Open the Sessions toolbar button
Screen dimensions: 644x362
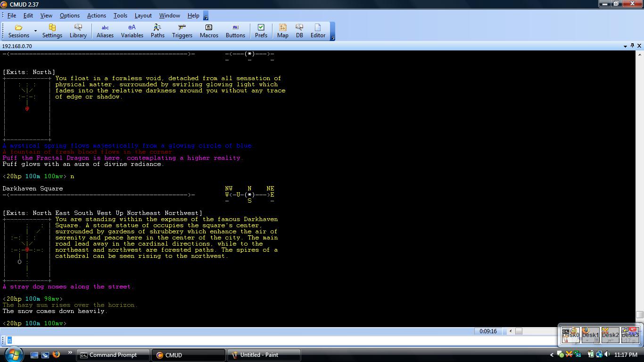[18, 31]
